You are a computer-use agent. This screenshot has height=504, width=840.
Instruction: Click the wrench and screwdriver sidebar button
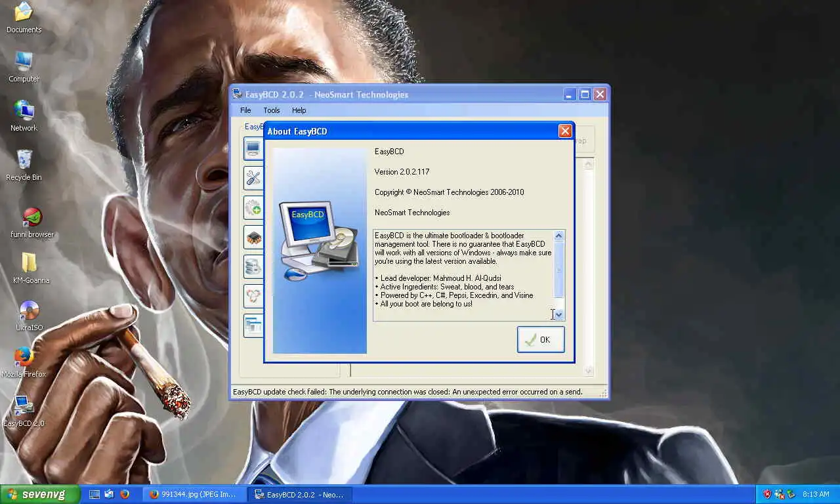pyautogui.click(x=253, y=178)
